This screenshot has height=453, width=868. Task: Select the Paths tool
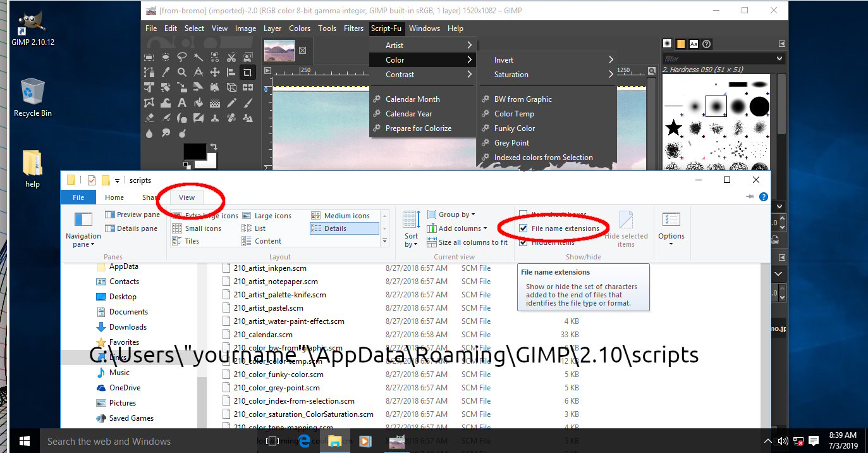(x=149, y=72)
